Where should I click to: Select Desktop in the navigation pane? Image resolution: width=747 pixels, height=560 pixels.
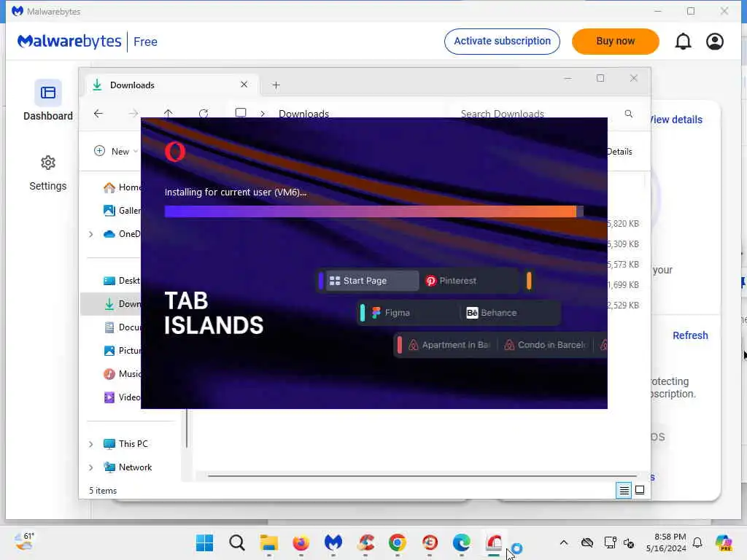pos(122,281)
